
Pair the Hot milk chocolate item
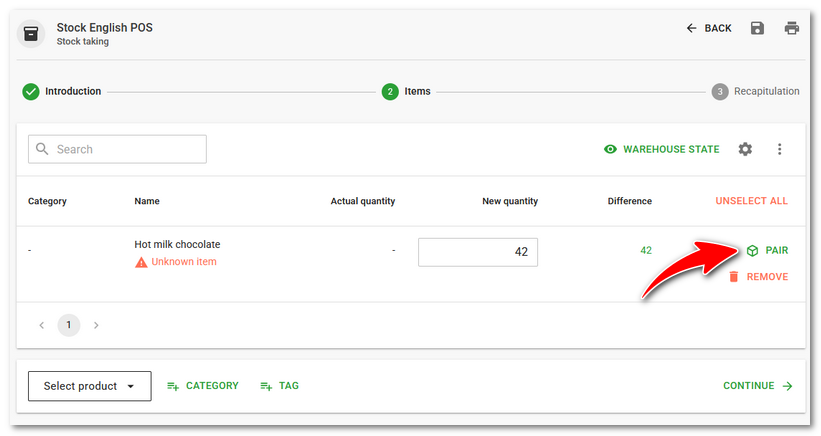(767, 251)
